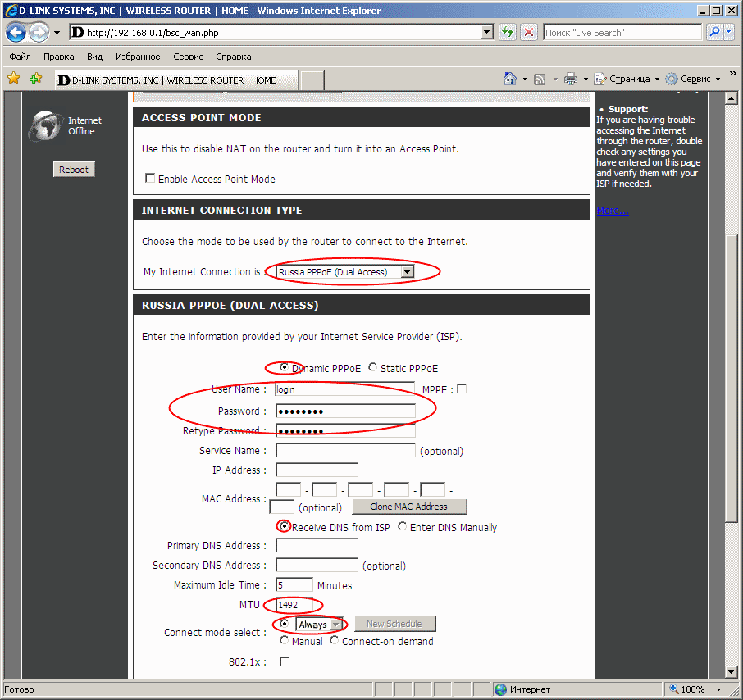Open the search provider dropdown arrow

coord(729,32)
